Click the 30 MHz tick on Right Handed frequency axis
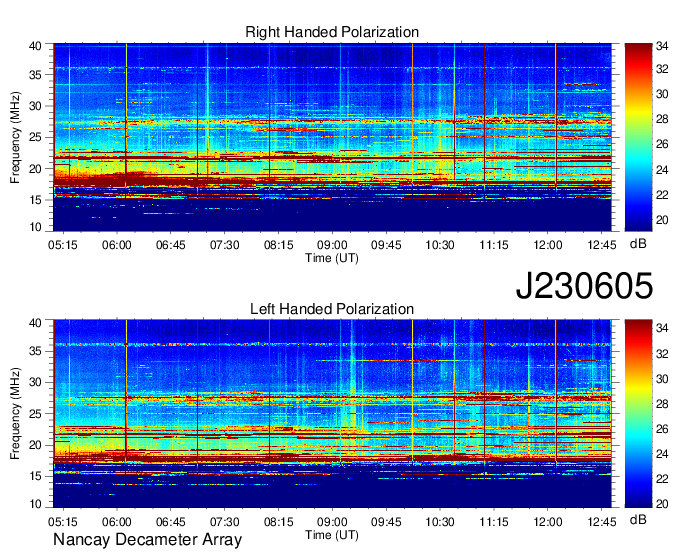Image resolution: width=680 pixels, height=552 pixels. [x=35, y=106]
